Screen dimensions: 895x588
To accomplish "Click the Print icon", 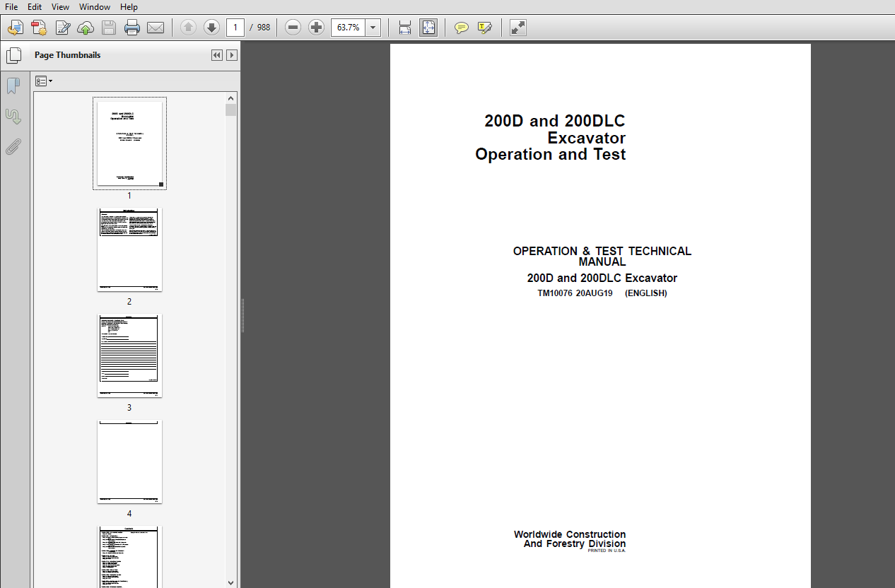I will (132, 28).
